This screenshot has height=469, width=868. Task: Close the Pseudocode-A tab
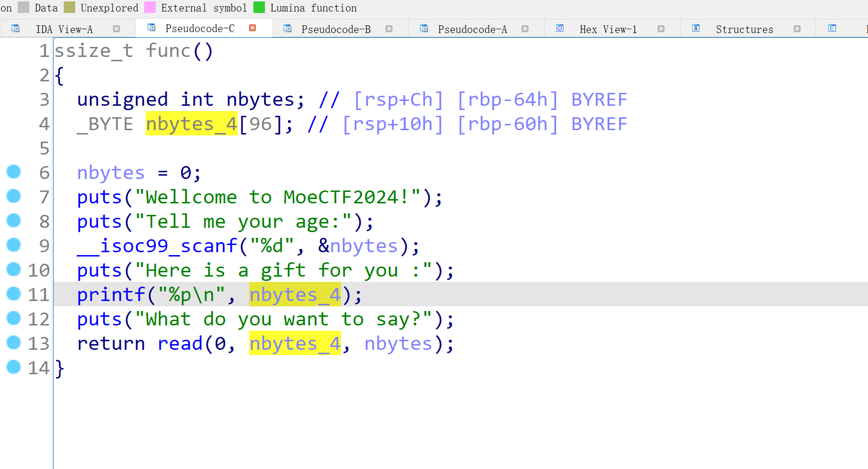point(525,29)
